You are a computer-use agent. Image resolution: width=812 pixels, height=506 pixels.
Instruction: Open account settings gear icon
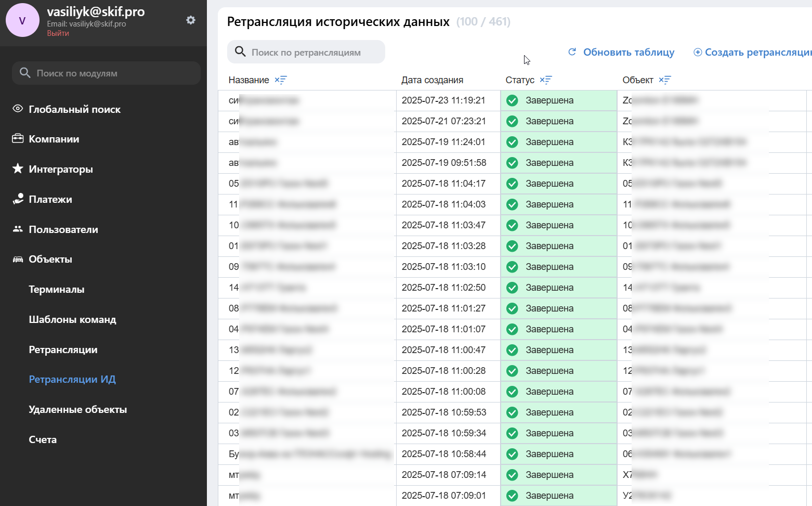[191, 20]
